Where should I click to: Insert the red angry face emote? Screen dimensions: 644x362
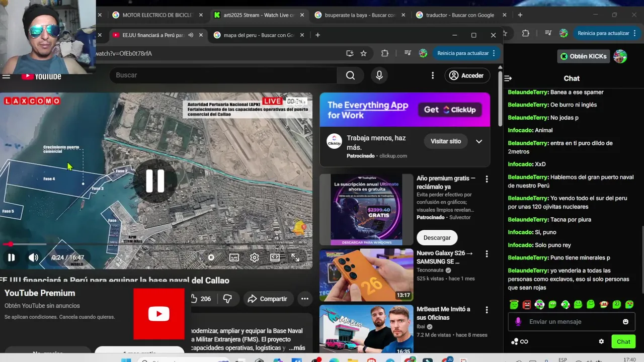pyautogui.click(x=527, y=305)
